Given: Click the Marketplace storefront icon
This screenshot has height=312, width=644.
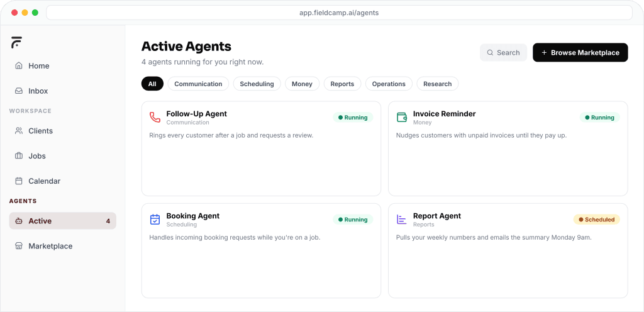Looking at the screenshot, I should (19, 246).
